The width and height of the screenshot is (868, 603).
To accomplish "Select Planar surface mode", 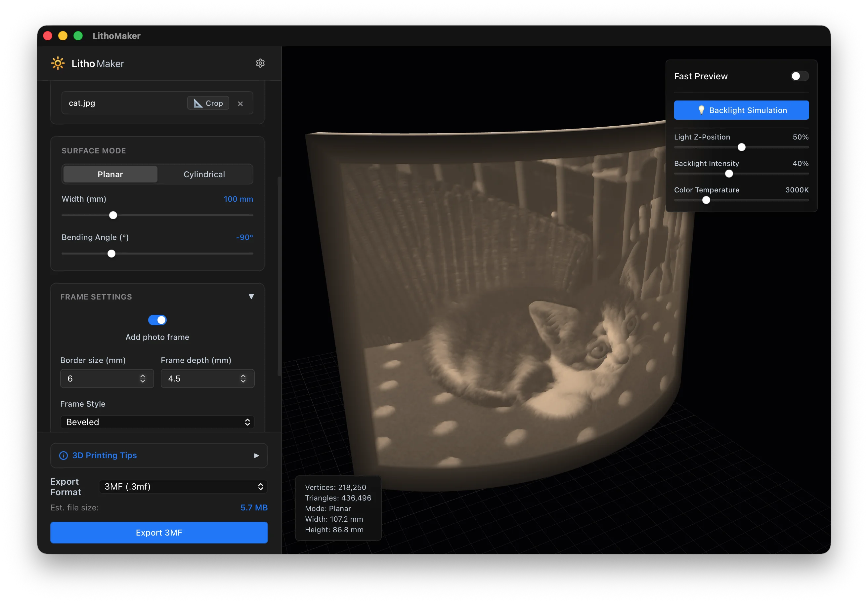I will pyautogui.click(x=110, y=174).
